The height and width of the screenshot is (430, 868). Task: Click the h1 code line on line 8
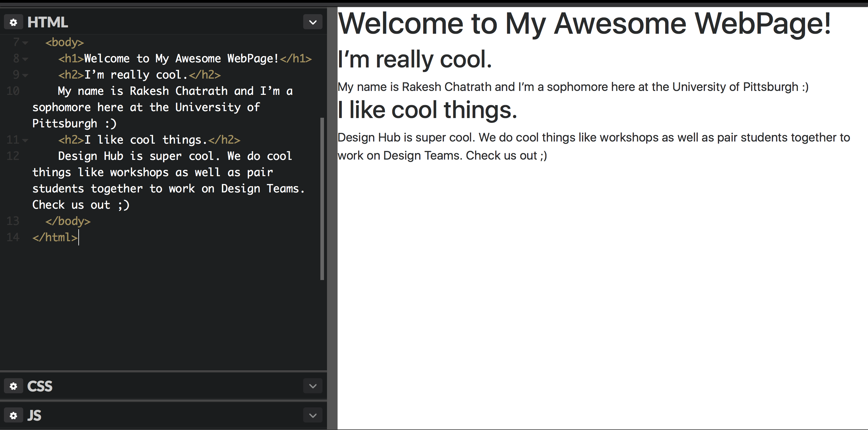tap(185, 59)
